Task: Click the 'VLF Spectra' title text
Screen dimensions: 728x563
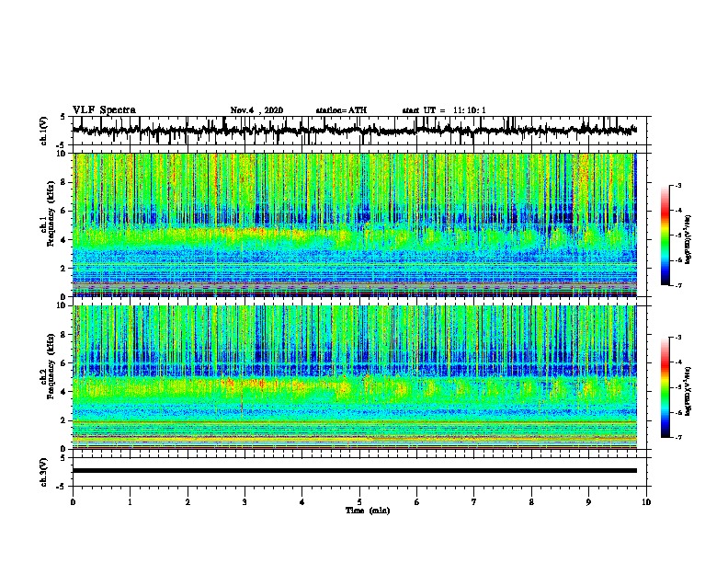Action: 104,110
